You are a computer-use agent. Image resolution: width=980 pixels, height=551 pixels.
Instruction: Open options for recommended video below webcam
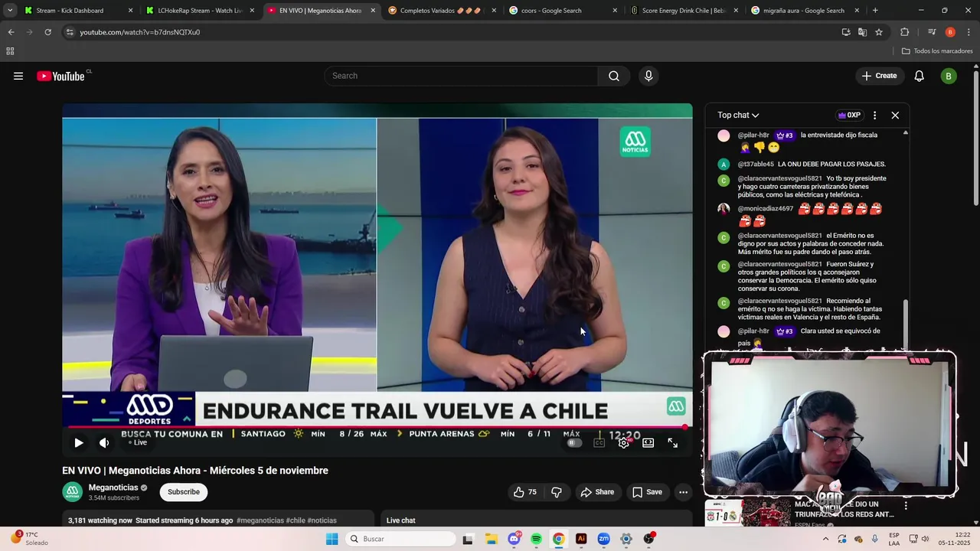(x=906, y=506)
